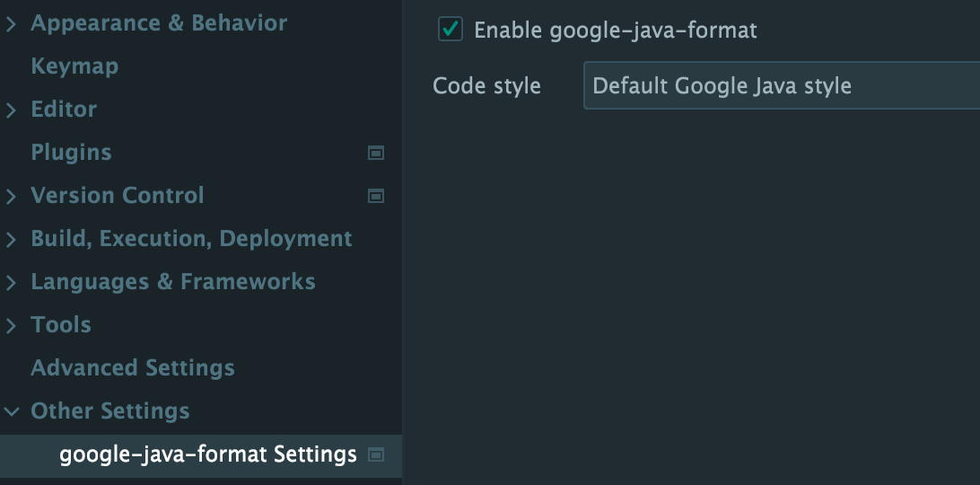The image size is (980, 485).
Task: Click the project-level icon beside Plugins
Action: [377, 153]
